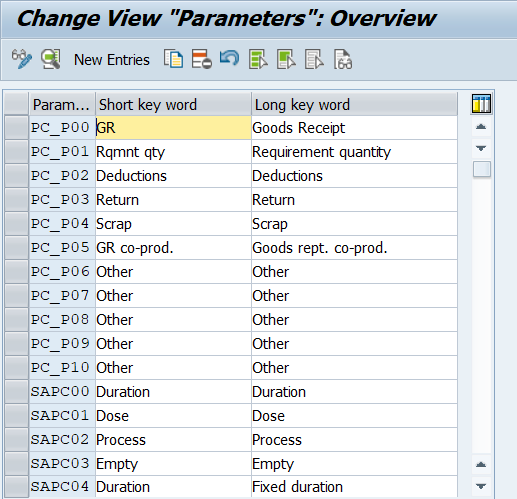Select the PC_P00 row selector box
The height and width of the screenshot is (499, 517).
pyautogui.click(x=16, y=128)
